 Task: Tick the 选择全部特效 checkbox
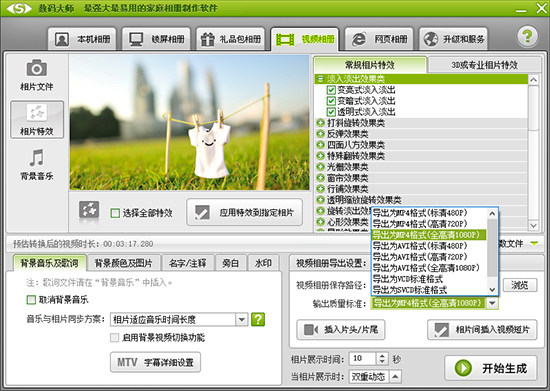pos(115,213)
